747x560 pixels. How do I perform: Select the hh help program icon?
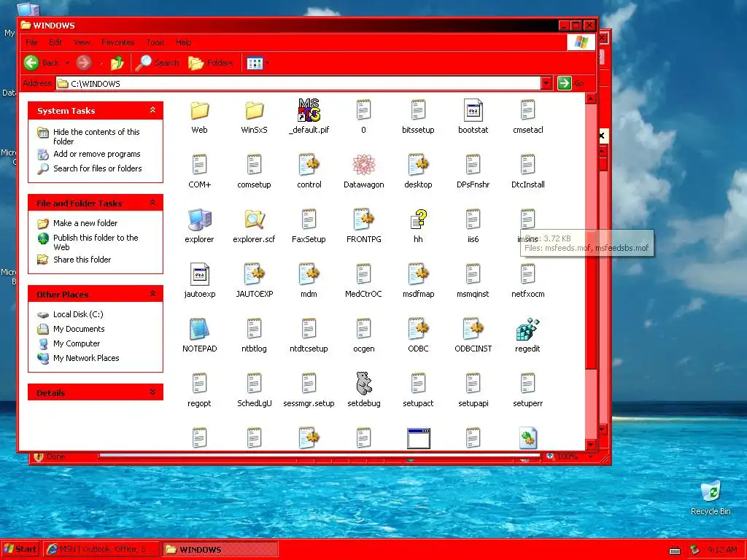pyautogui.click(x=418, y=219)
